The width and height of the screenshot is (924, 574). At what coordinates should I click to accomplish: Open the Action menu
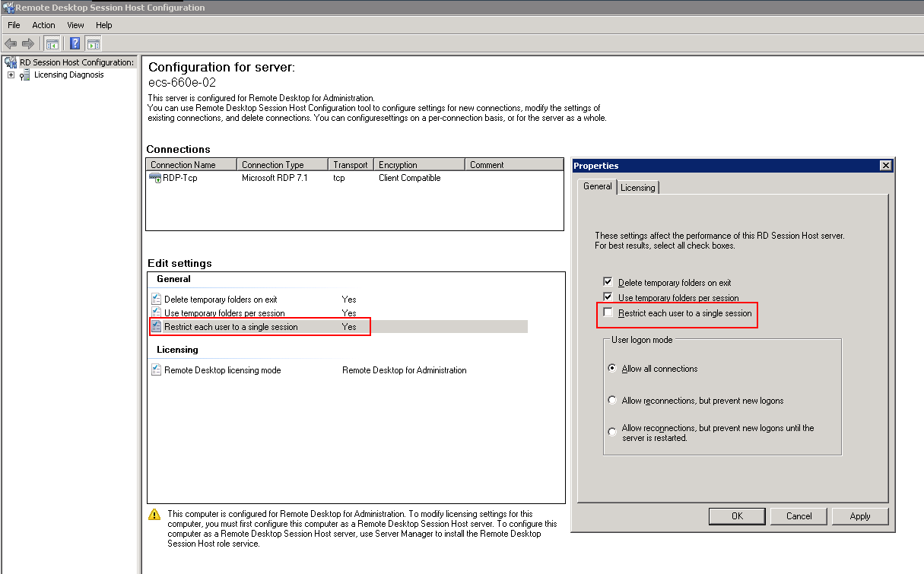(43, 25)
